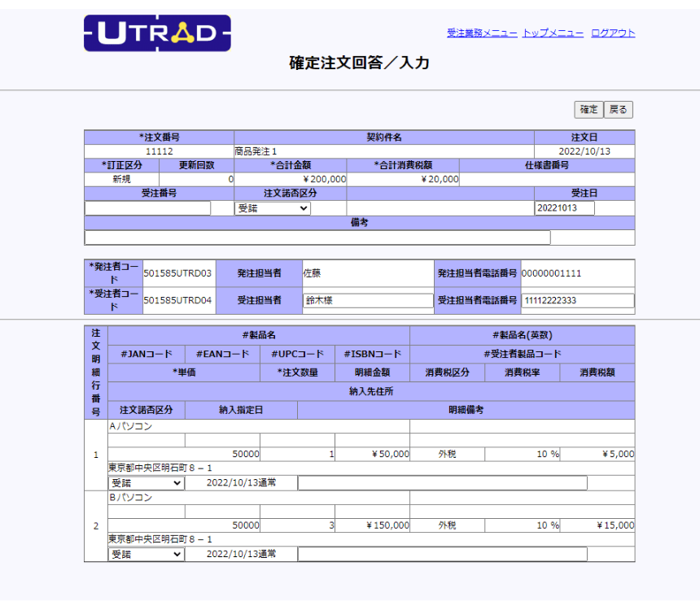Click 明細備考 field for row 2
Screen dimensions: 700x610
[x=443, y=554]
